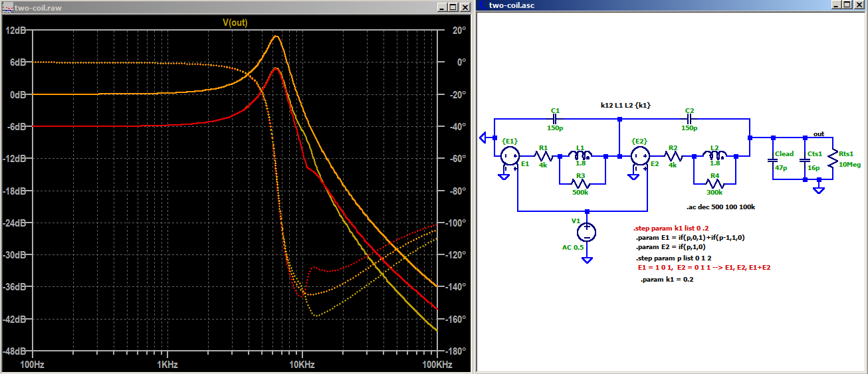This screenshot has height=374, width=868.
Task: Select the E2 voltage-controlled source symbol
Action: coord(640,157)
